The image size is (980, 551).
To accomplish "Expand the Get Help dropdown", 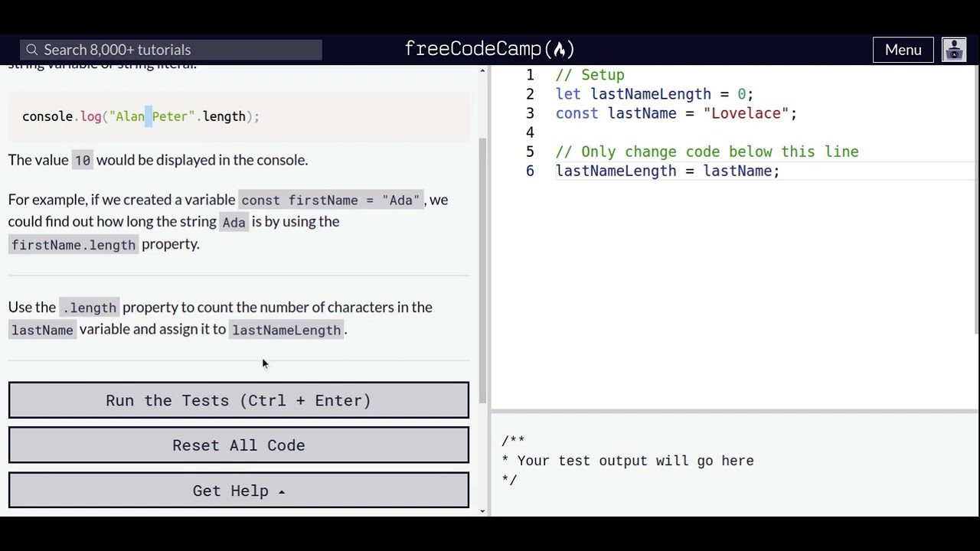I will click(239, 491).
